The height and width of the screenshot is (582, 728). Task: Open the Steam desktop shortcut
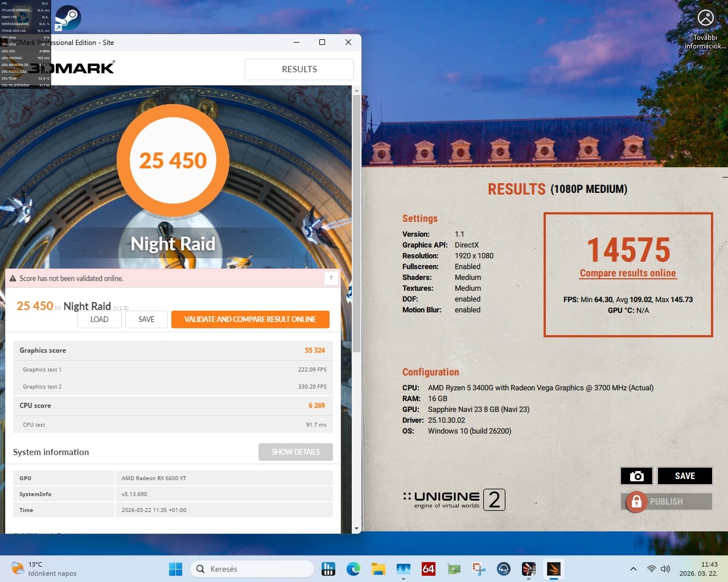click(x=68, y=18)
